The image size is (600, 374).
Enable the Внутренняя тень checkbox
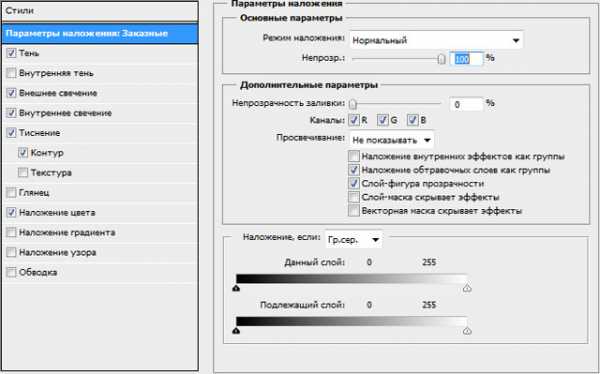pyautogui.click(x=11, y=73)
